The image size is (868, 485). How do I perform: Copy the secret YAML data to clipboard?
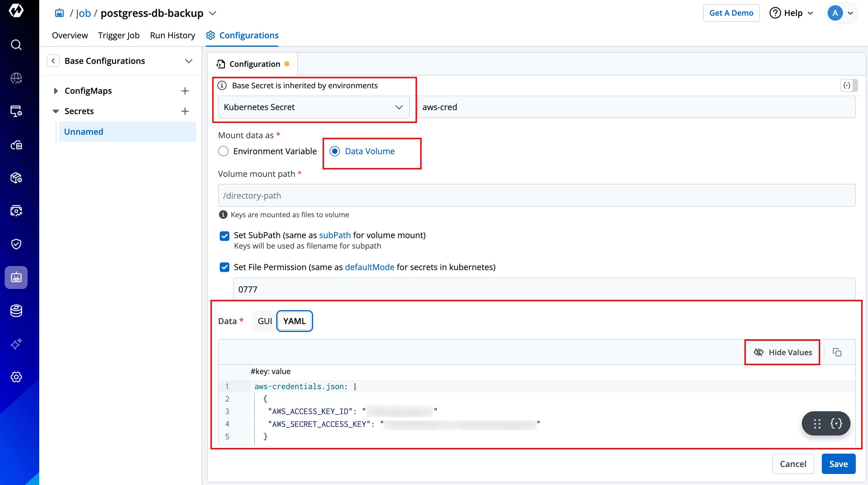837,352
